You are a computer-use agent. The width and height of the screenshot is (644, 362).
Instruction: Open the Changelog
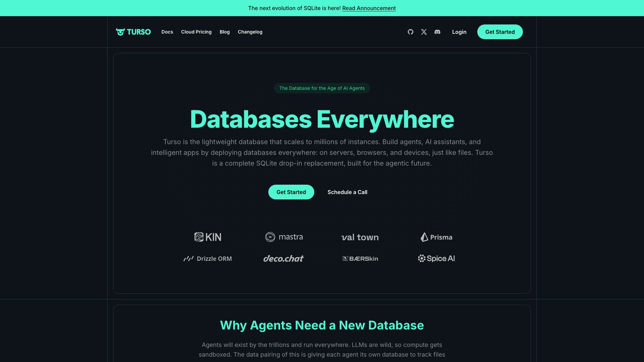point(250,32)
